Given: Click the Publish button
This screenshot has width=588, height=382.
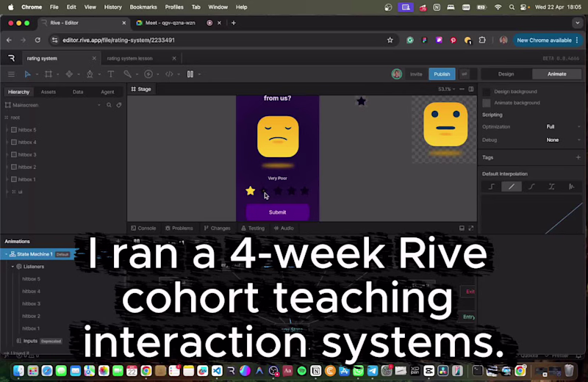Looking at the screenshot, I should [442, 74].
